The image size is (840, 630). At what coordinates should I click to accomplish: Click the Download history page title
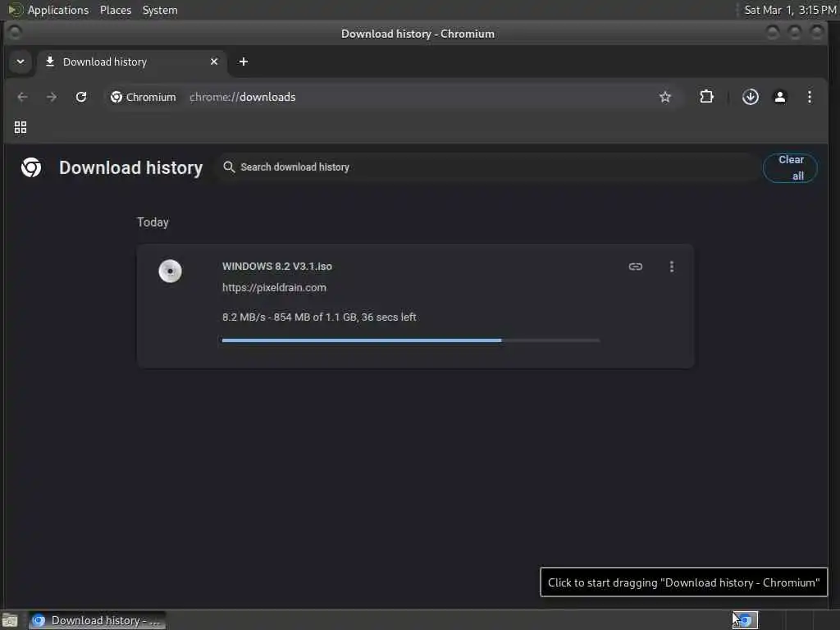click(130, 167)
